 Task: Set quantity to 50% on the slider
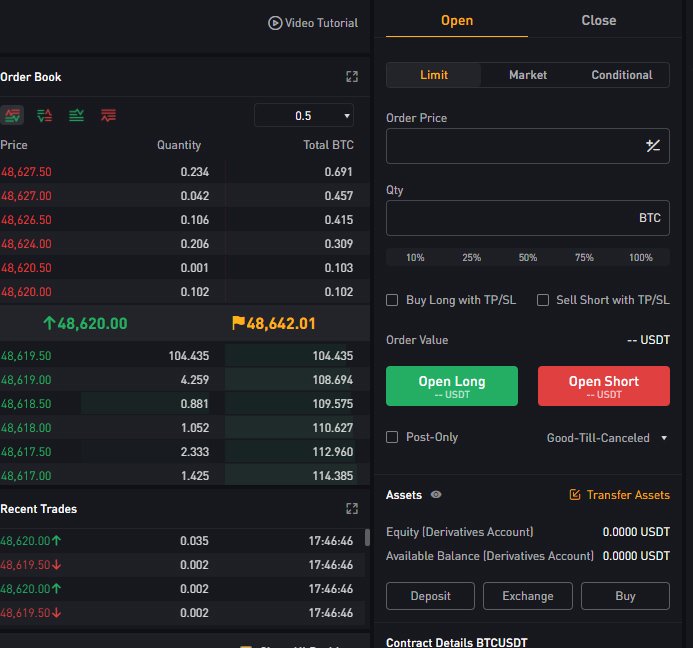pyautogui.click(x=528, y=258)
